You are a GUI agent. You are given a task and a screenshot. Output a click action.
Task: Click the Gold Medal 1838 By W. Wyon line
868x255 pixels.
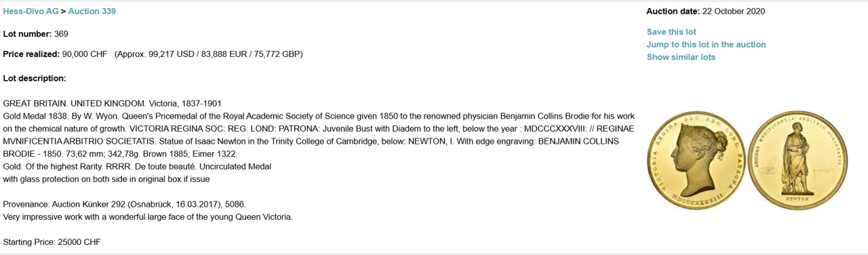point(318,116)
